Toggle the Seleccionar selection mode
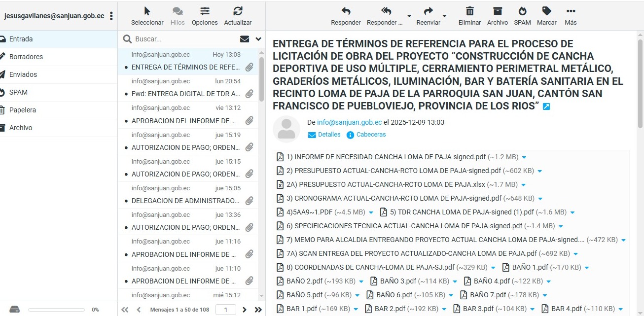The image size is (644, 316). [x=147, y=11]
